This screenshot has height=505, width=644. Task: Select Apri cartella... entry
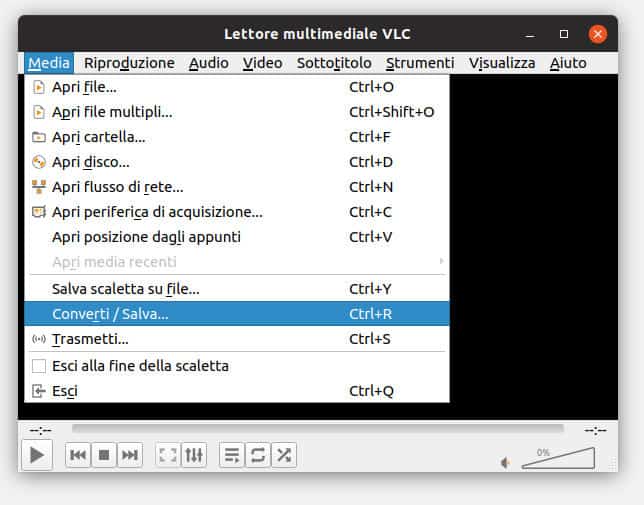click(237, 137)
